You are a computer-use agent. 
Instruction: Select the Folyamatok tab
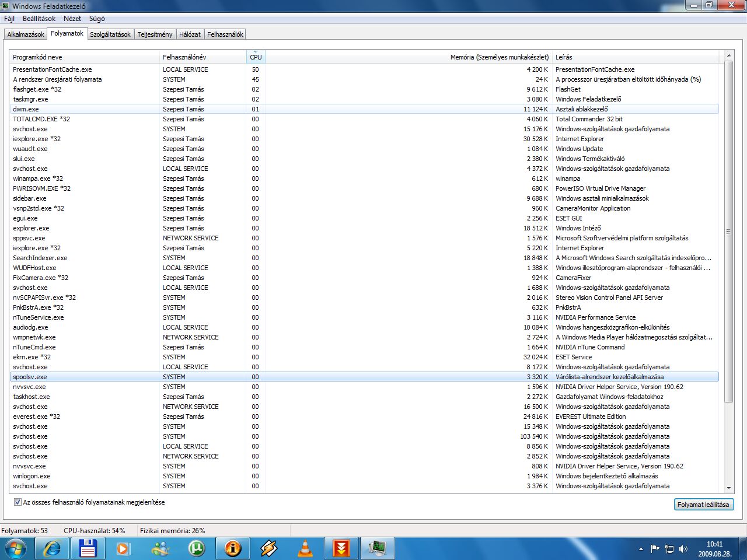(x=67, y=33)
